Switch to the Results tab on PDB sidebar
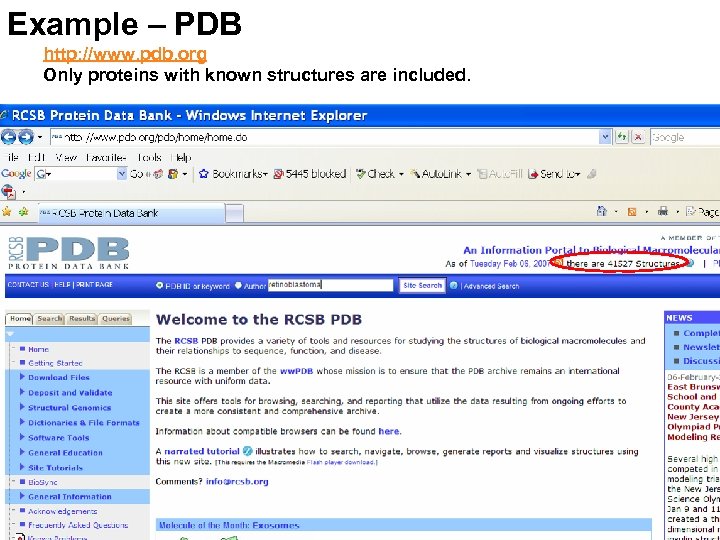 pos(82,319)
